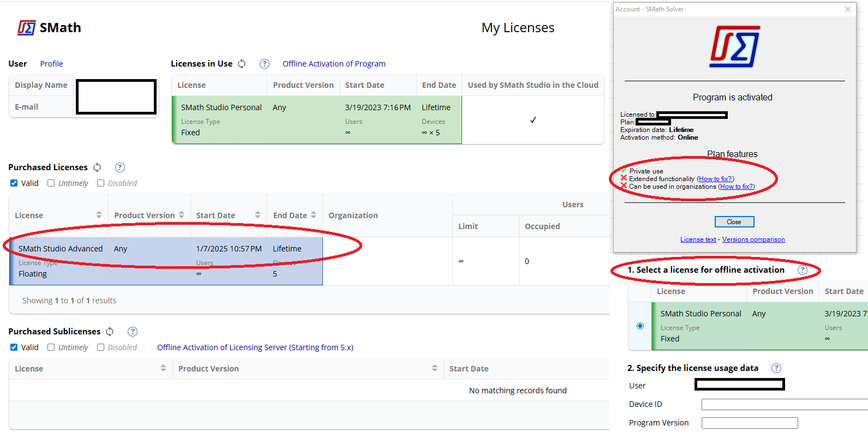Sort Purchased Licenses by End Date

click(314, 215)
